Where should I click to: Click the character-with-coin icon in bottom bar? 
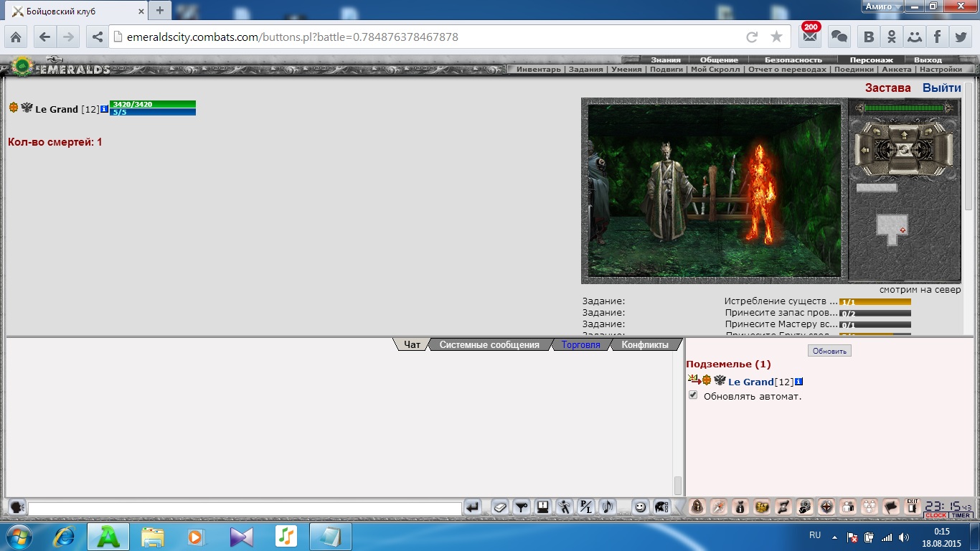click(805, 507)
